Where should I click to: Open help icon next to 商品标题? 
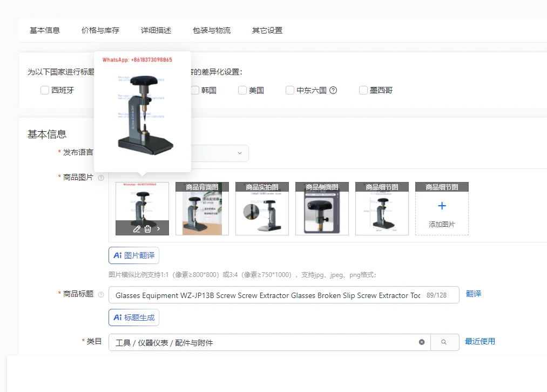(x=101, y=294)
